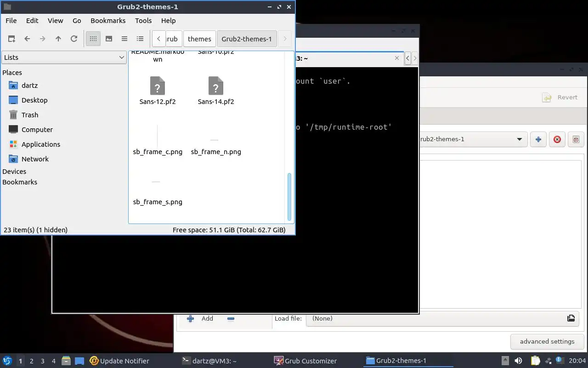Remove theme with red delete icon

[x=557, y=139]
